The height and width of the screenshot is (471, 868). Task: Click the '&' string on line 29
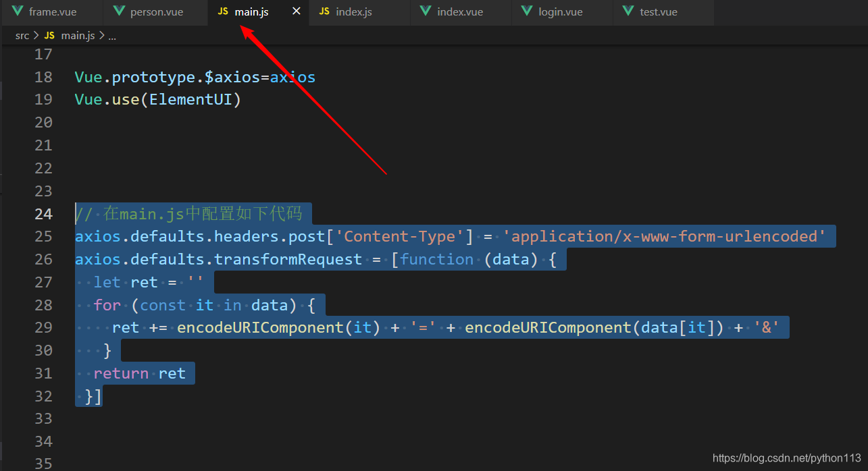pos(767,327)
